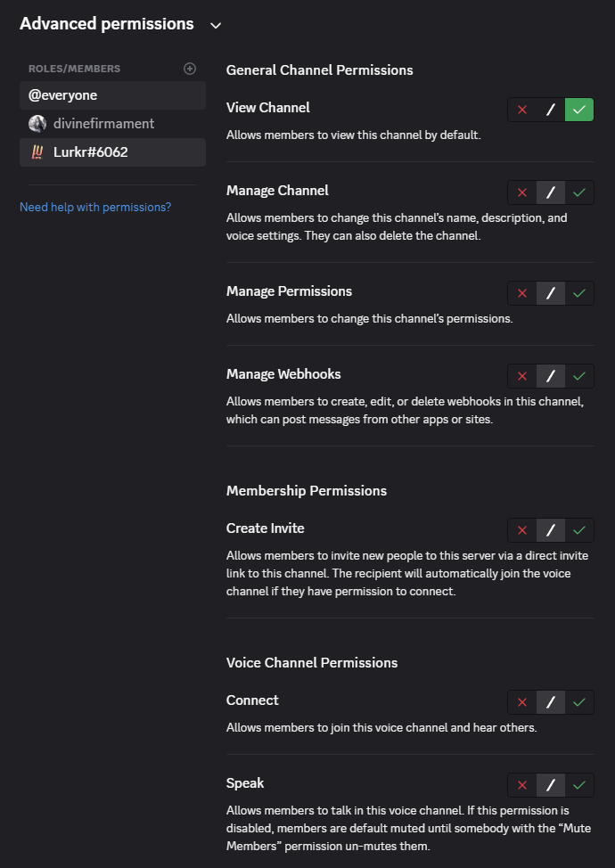Open the Need help with permissions link
The image size is (615, 868).
(95, 208)
